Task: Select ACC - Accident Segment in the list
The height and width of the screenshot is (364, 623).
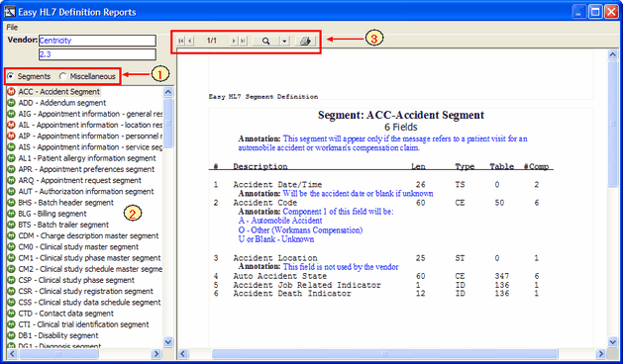Action: point(58,92)
